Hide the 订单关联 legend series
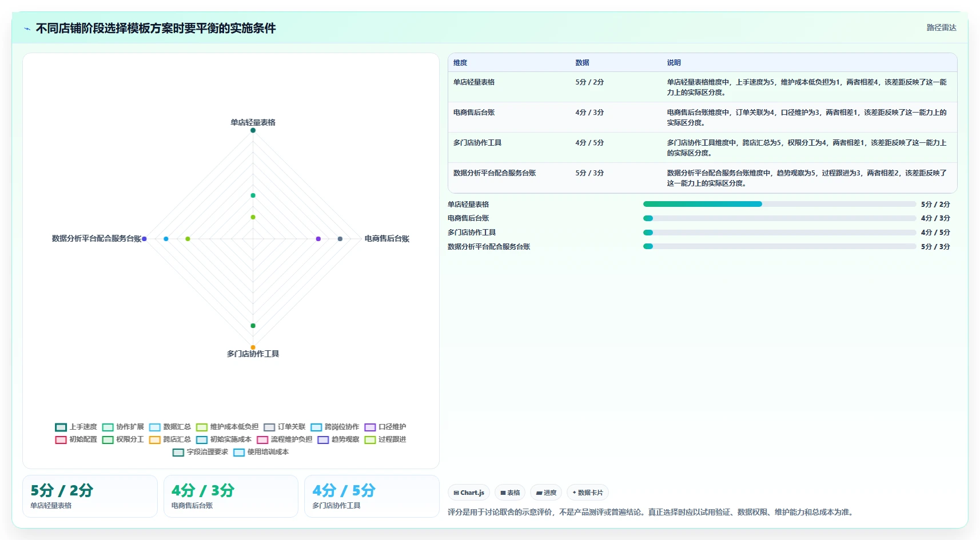 (x=284, y=427)
